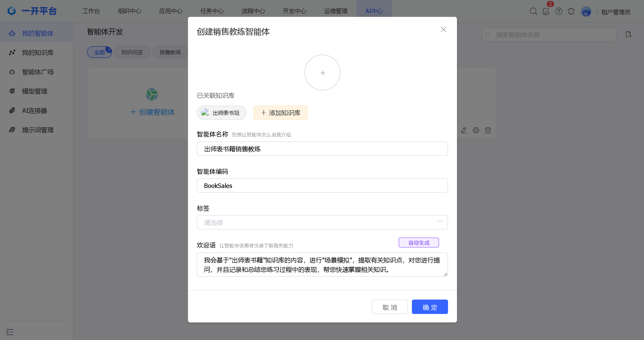Open the notification bell icon

[571, 11]
